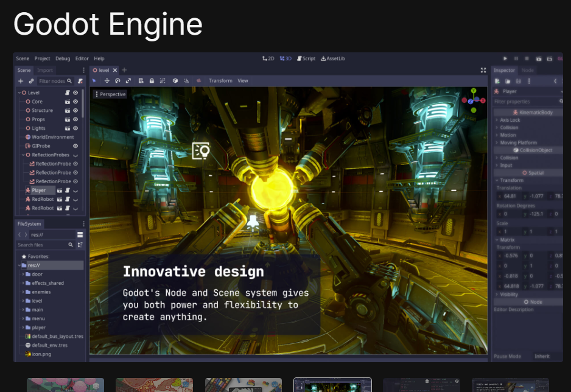Activate the Scale mode tool
This screenshot has width=571, height=392.
click(x=128, y=81)
